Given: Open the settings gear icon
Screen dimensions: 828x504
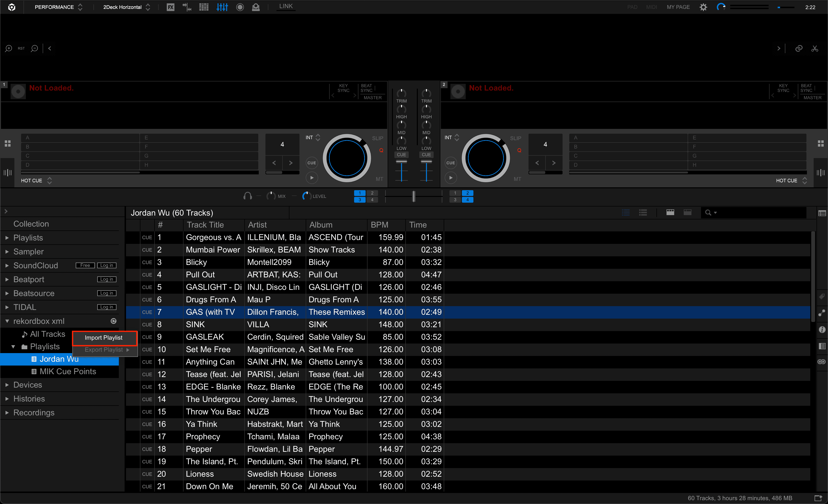Looking at the screenshot, I should [x=703, y=7].
